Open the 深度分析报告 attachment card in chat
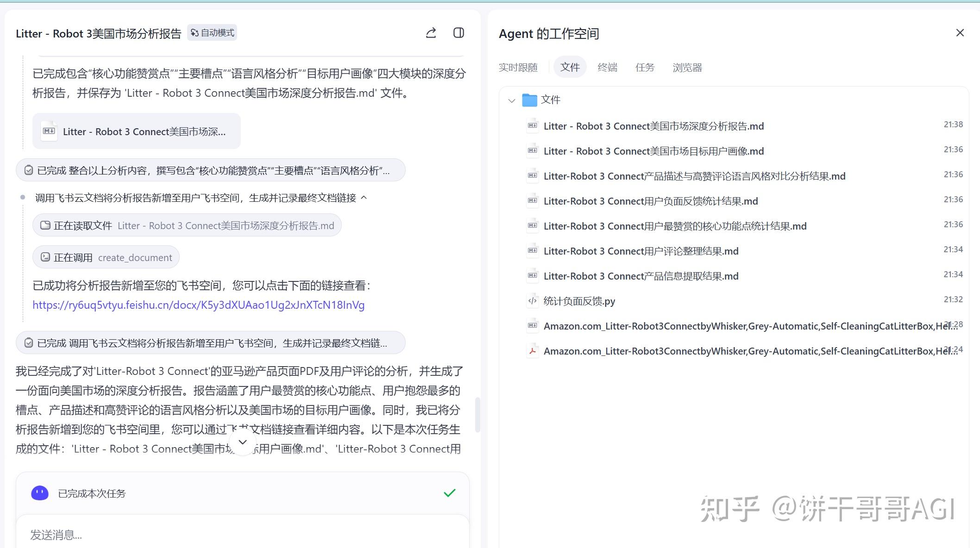This screenshot has width=980, height=548. click(x=136, y=131)
